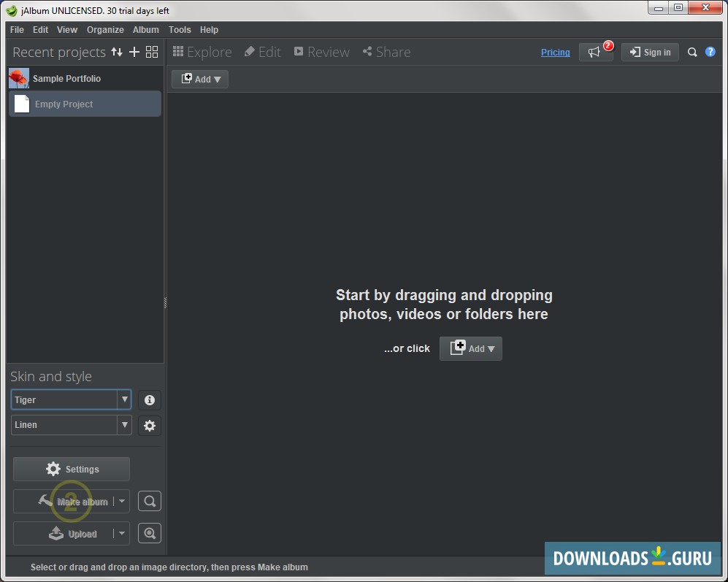728x582 pixels.
Task: Open the Tools menu
Action: pyautogui.click(x=180, y=30)
